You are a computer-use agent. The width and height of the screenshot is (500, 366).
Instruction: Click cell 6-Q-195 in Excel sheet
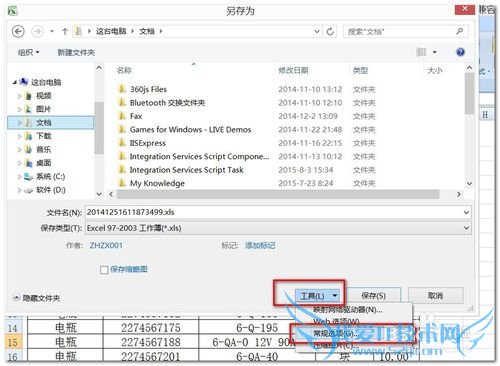point(257,328)
